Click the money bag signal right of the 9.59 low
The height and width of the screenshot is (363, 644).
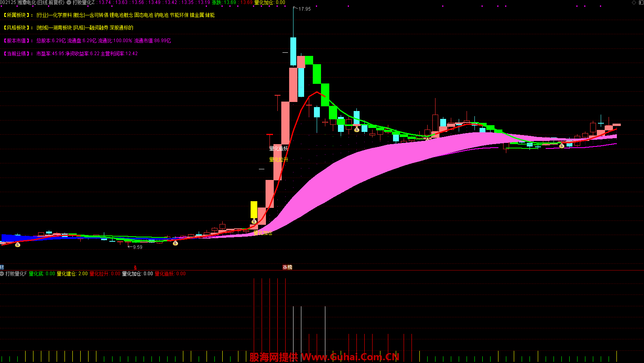coord(175,243)
